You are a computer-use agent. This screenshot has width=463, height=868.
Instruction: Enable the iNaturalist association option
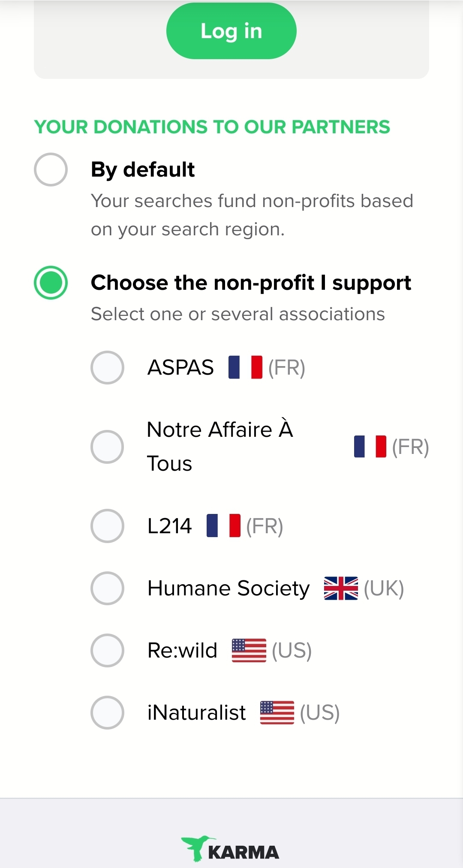(x=107, y=712)
